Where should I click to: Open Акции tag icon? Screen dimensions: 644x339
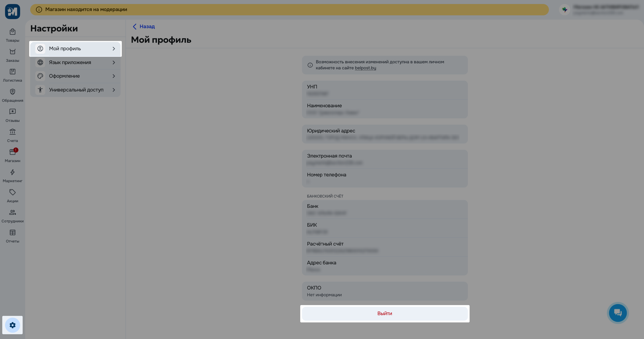12,192
